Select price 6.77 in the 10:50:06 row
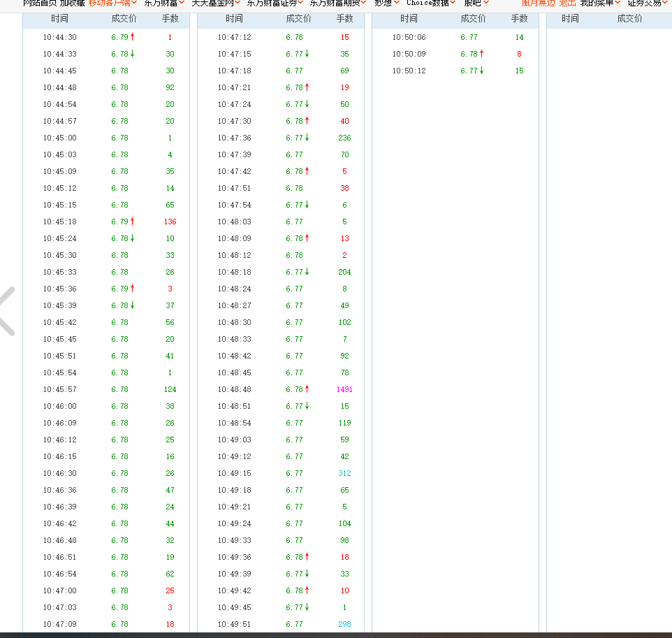The image size is (672, 638). 469,37
